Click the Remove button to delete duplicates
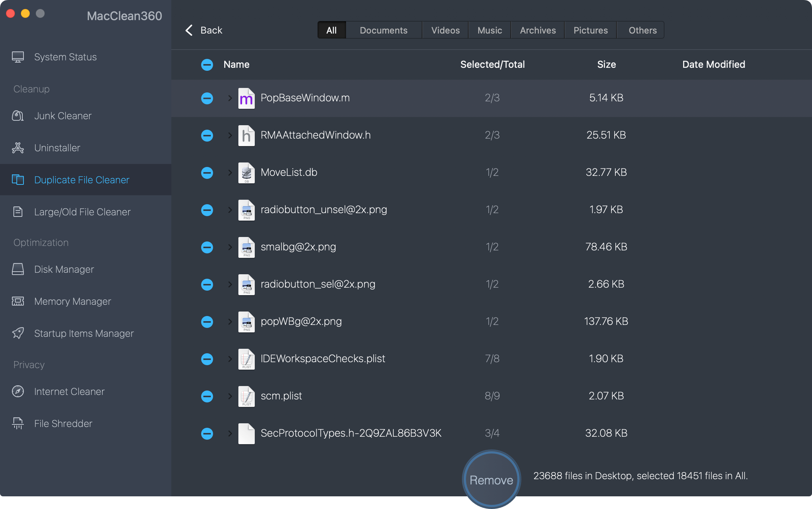The height and width of the screenshot is (509, 812). pyautogui.click(x=491, y=480)
